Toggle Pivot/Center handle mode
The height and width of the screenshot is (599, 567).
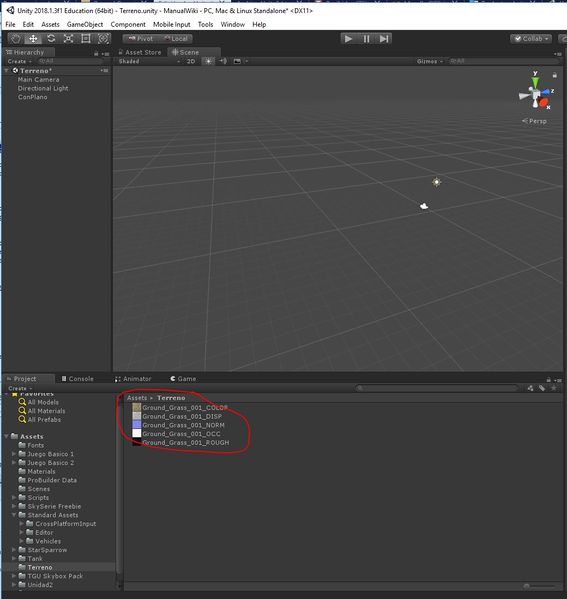[140, 39]
